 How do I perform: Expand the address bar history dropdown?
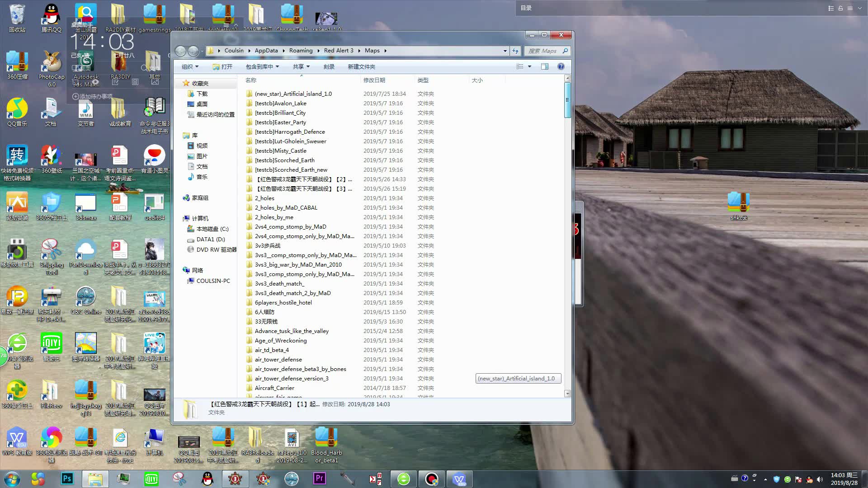(505, 51)
